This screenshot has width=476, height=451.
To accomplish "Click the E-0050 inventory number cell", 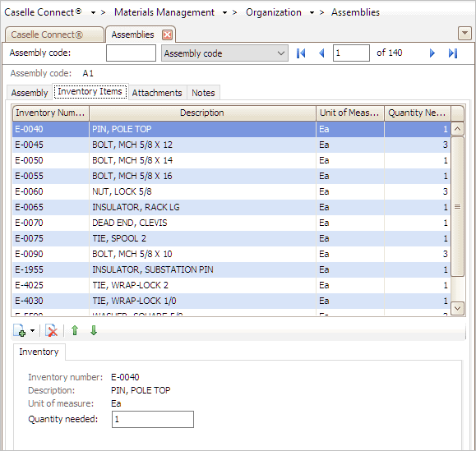I will pyautogui.click(x=51, y=160).
